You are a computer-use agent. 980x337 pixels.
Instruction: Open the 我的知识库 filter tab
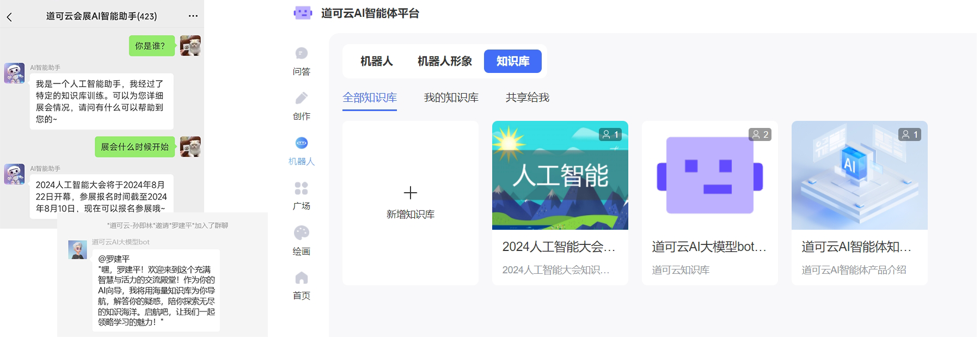pos(451,98)
